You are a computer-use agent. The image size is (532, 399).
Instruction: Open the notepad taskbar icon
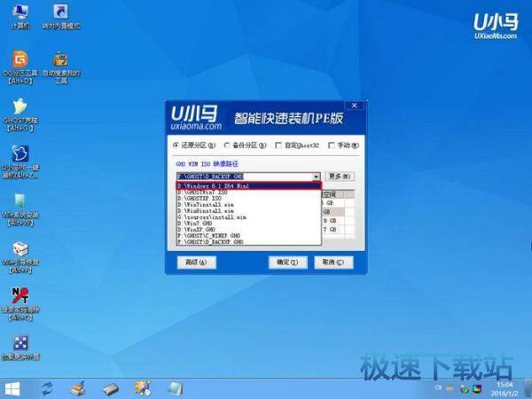tap(176, 389)
